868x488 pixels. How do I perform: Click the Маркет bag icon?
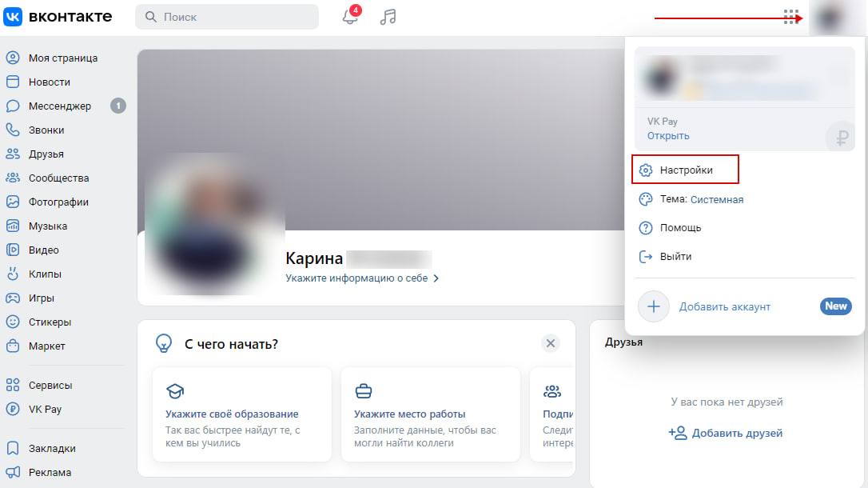13,346
